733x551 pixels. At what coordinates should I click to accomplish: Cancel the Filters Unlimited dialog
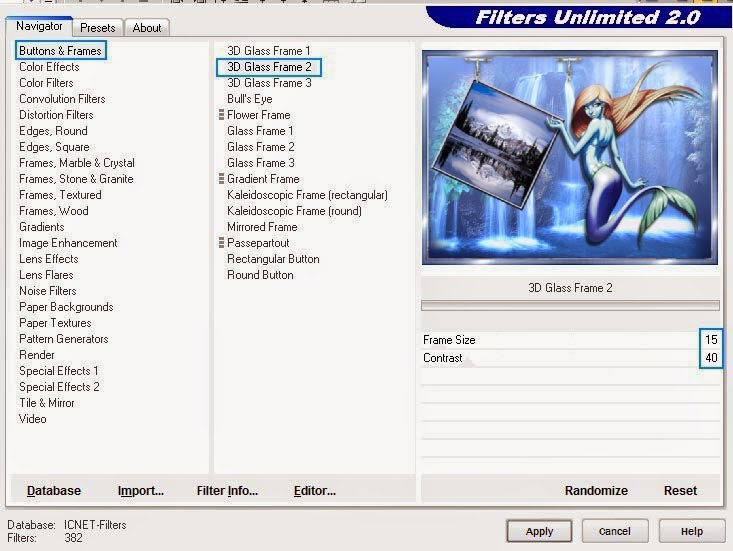coord(615,531)
